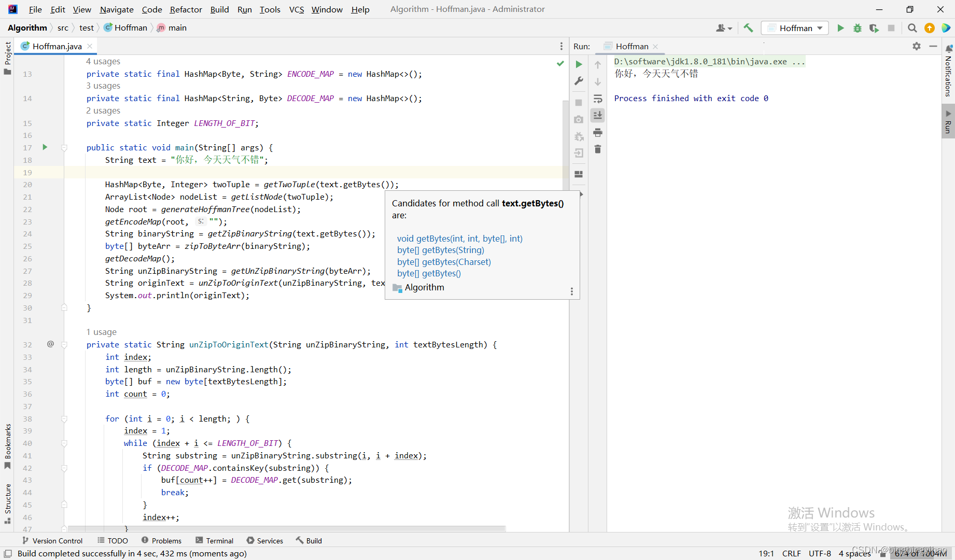Print console output icon
Viewport: 955px width, 560px height.
pyautogui.click(x=598, y=133)
